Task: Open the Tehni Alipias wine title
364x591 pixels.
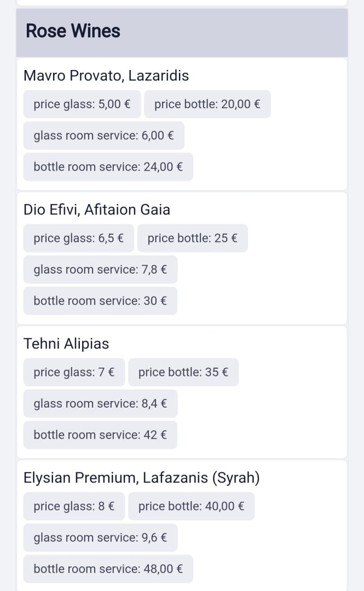Action: click(66, 344)
